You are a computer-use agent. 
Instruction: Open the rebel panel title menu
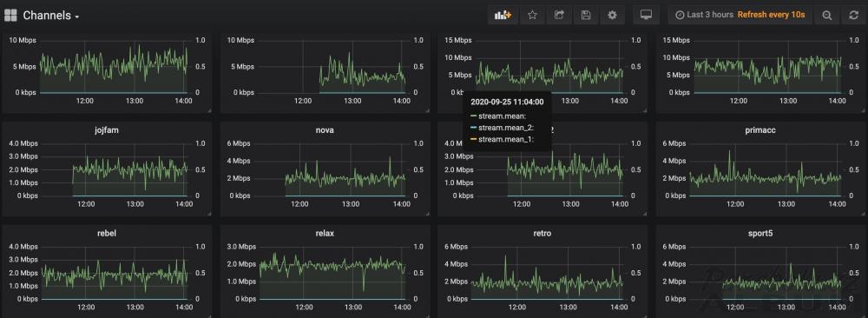click(x=107, y=233)
